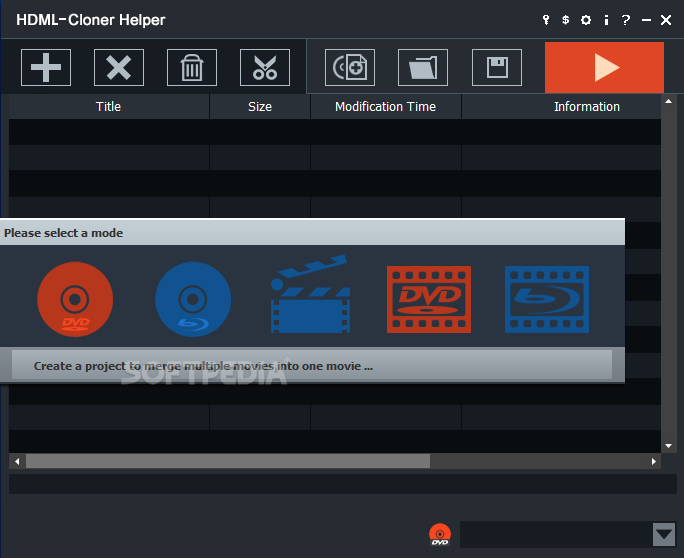Select the scissors cut tool
The image size is (684, 558).
click(x=265, y=68)
